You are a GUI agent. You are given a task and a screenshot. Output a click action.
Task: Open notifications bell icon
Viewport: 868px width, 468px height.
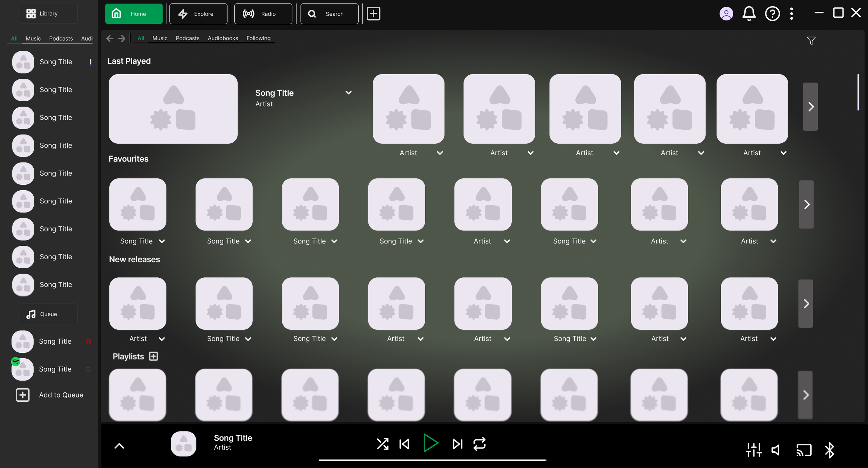coord(749,14)
